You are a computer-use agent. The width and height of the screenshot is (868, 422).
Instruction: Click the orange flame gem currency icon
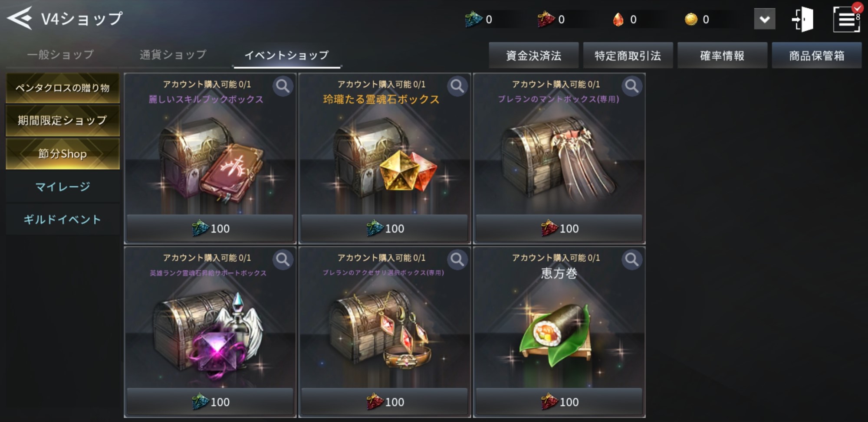coord(618,19)
